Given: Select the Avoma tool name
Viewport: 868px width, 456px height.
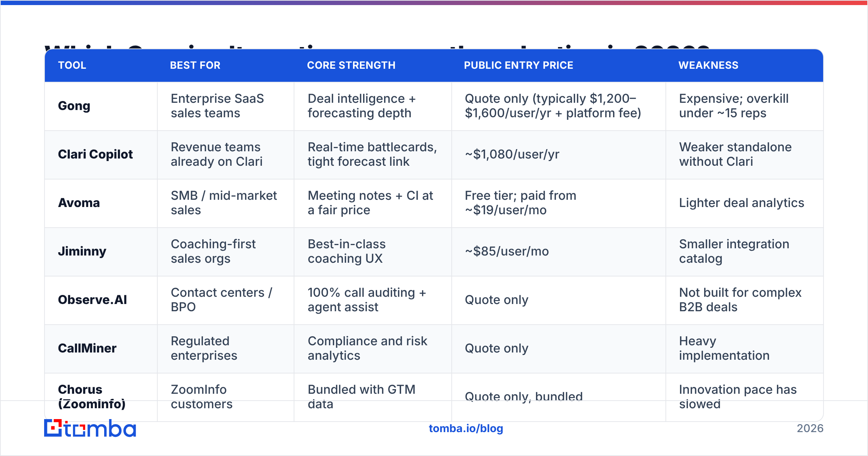Looking at the screenshot, I should (79, 203).
